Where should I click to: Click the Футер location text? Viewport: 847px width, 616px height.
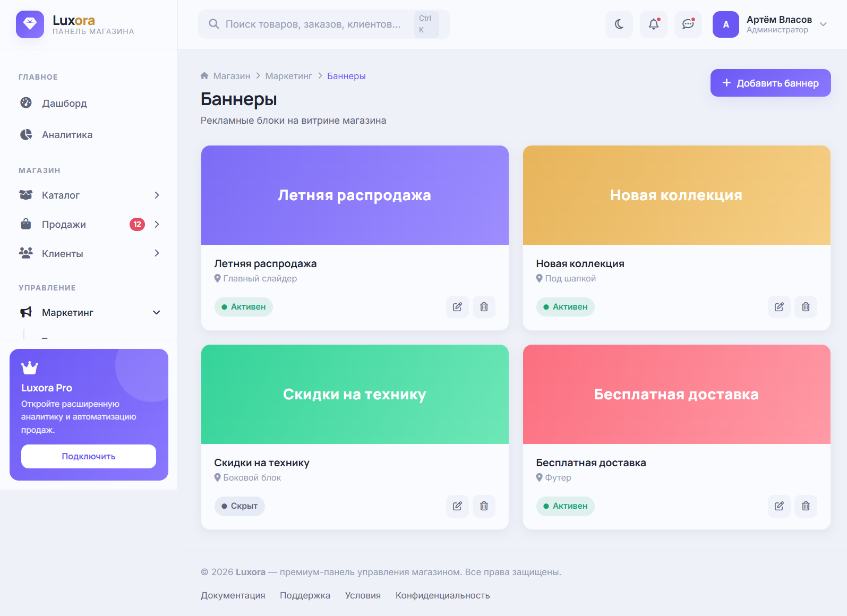[558, 477]
